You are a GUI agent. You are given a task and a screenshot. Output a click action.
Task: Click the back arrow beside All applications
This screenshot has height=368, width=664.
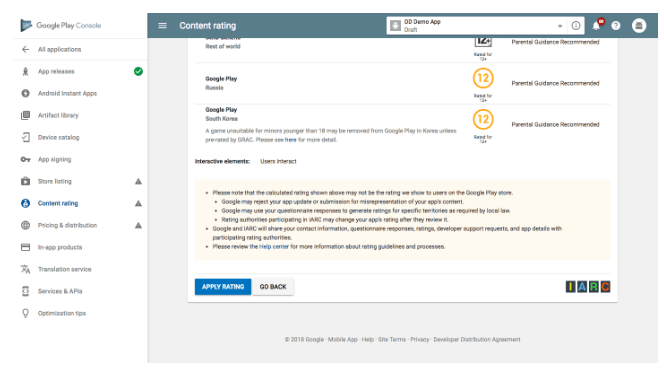25,50
